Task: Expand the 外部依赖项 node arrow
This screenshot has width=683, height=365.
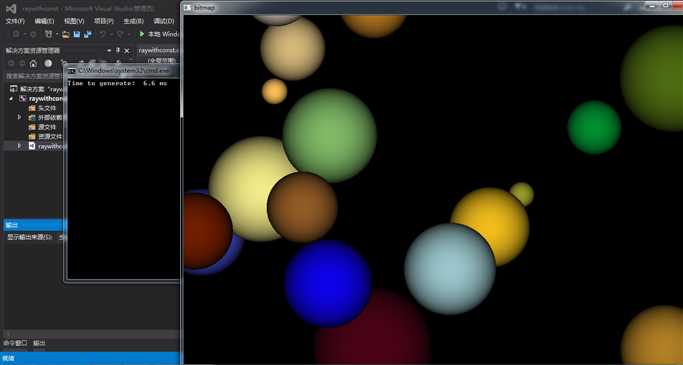Action: click(19, 118)
